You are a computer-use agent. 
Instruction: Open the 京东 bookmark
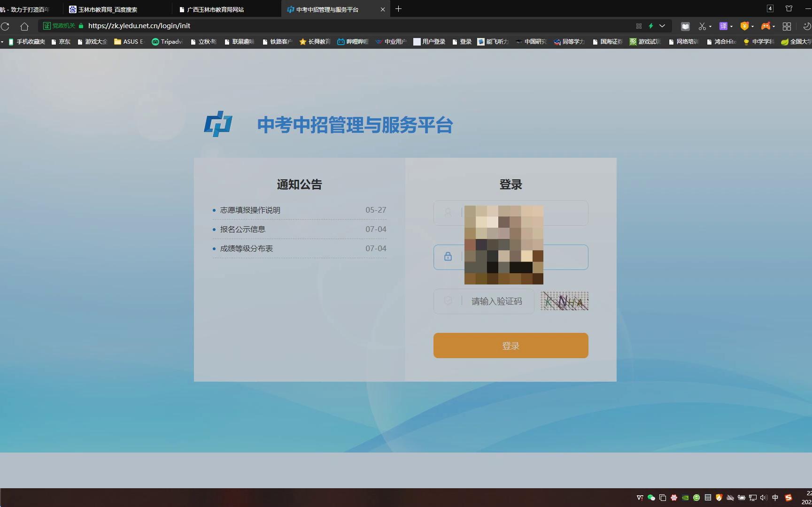tap(61, 42)
